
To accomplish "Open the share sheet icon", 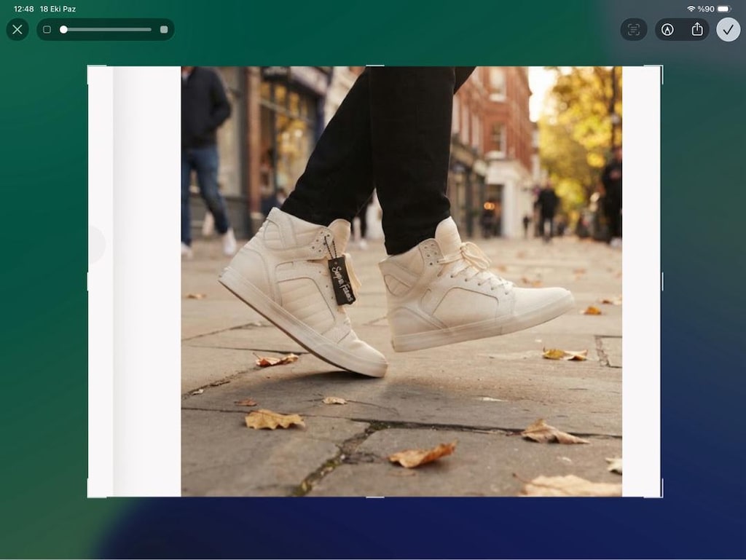I will point(697,29).
